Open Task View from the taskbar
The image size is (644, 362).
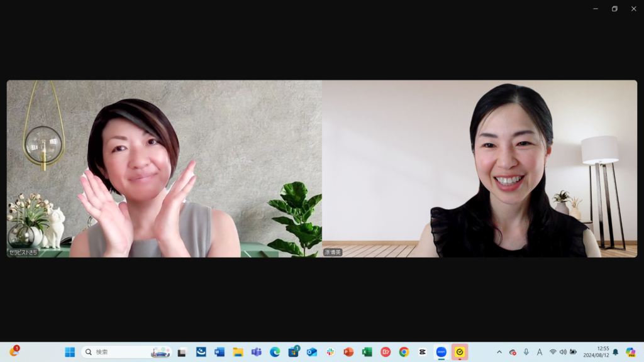[182, 352]
